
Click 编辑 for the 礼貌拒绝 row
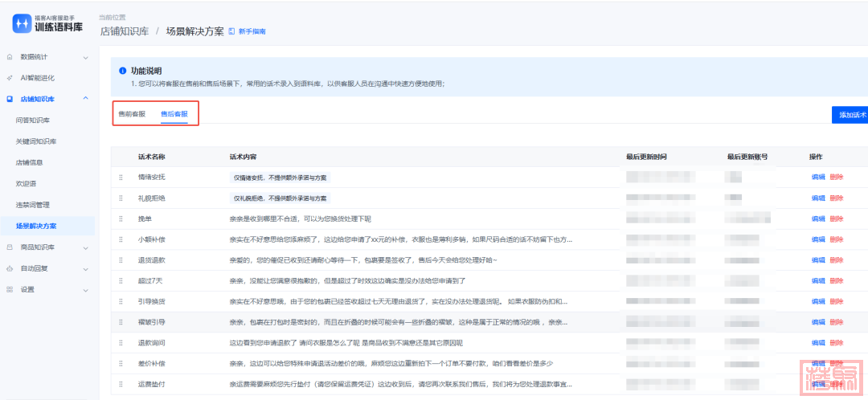tap(817, 198)
